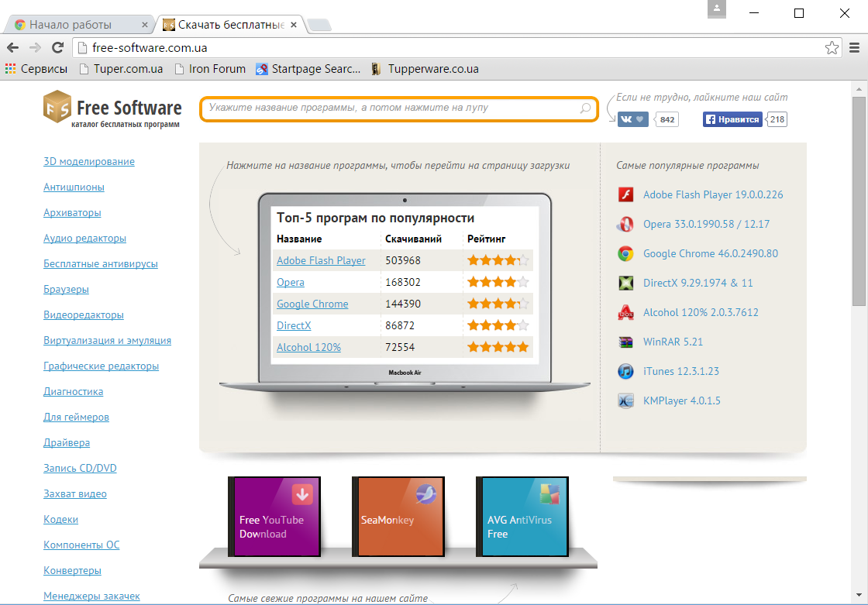Open the Компоненты ОС category

click(81, 545)
